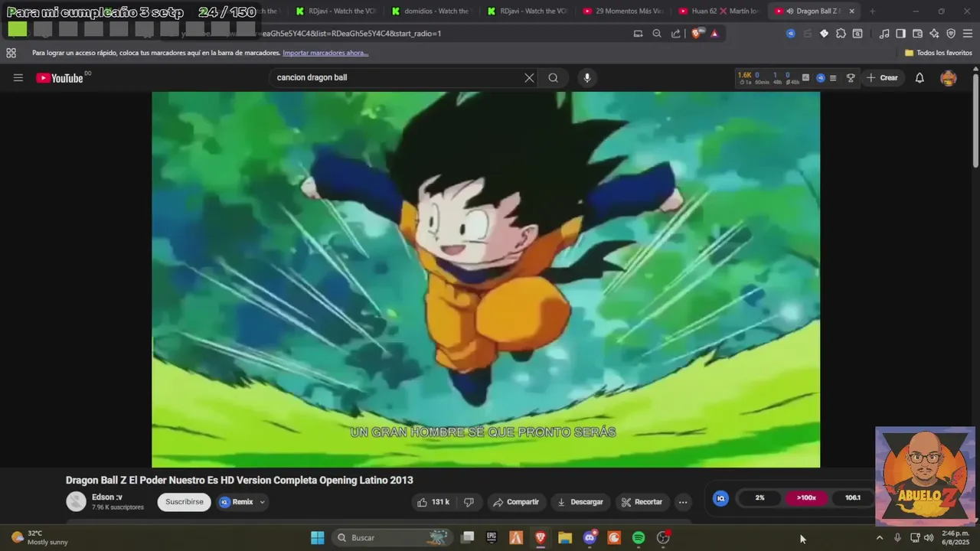This screenshot has width=980, height=551.
Task: Close the Dragon Ball Z tab
Action: click(x=851, y=11)
